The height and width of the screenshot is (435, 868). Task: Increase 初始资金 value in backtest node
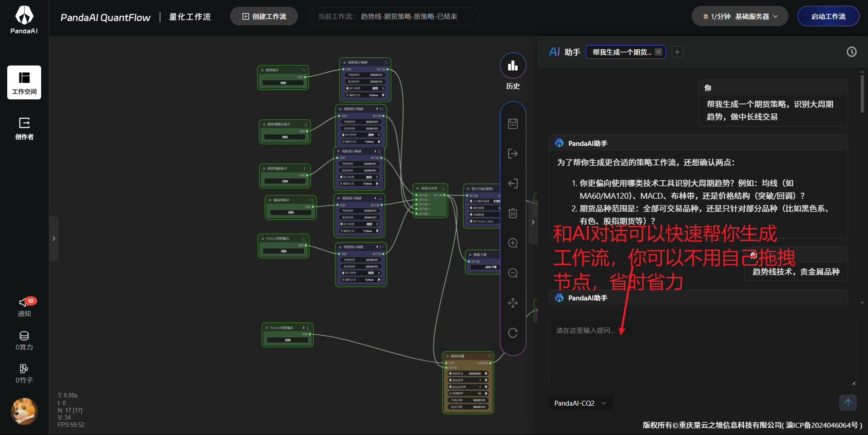point(486,374)
